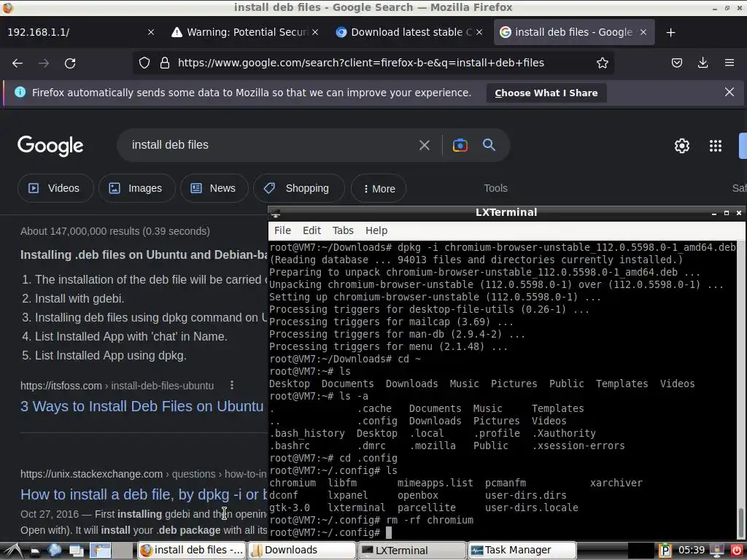Screen dimensions: 747x560
Task: Open Pocket save icon in toolbar
Action: click(676, 63)
